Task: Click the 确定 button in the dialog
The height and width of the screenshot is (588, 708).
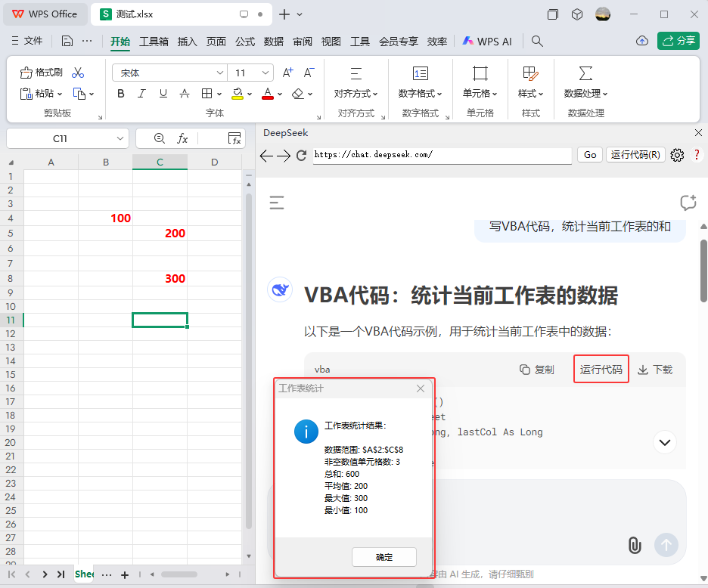Action: pyautogui.click(x=383, y=557)
